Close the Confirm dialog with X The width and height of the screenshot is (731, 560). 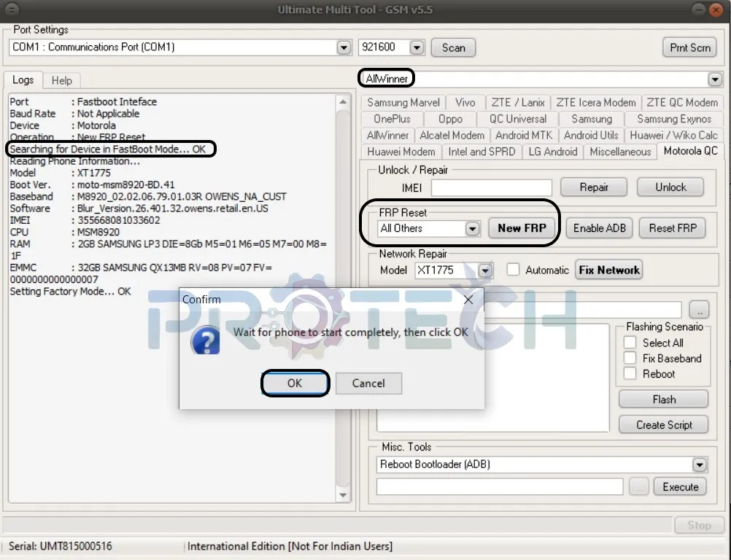[468, 300]
